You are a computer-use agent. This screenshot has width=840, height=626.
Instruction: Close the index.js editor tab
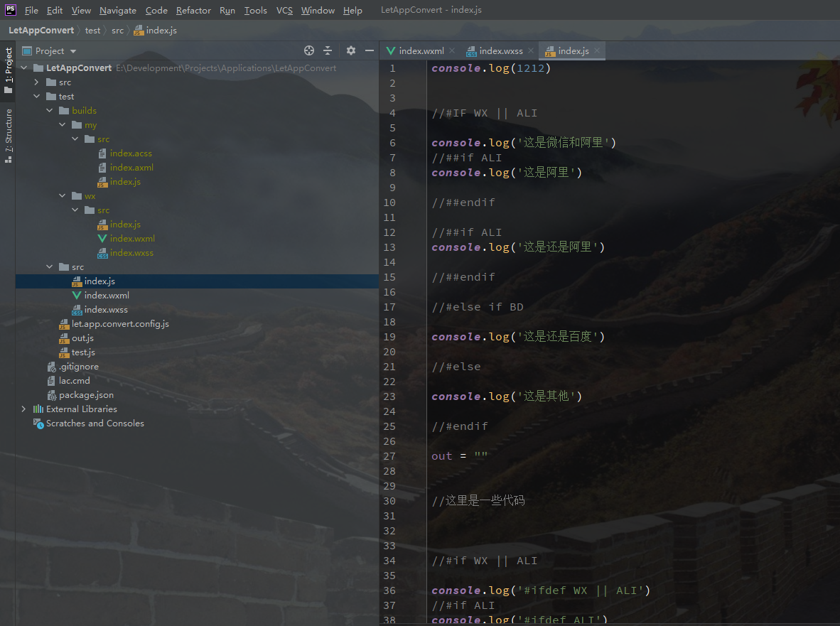[597, 51]
